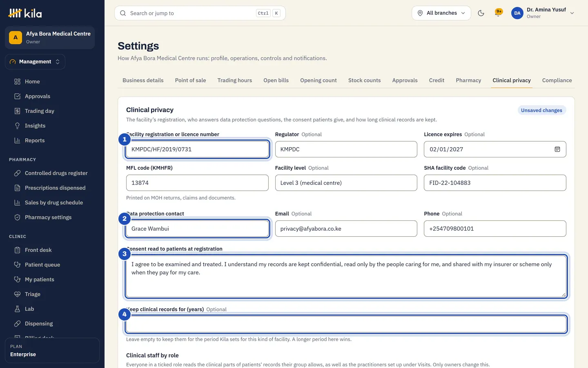The width and height of the screenshot is (588, 368).
Task: Open the Compliance tab
Action: click(557, 80)
